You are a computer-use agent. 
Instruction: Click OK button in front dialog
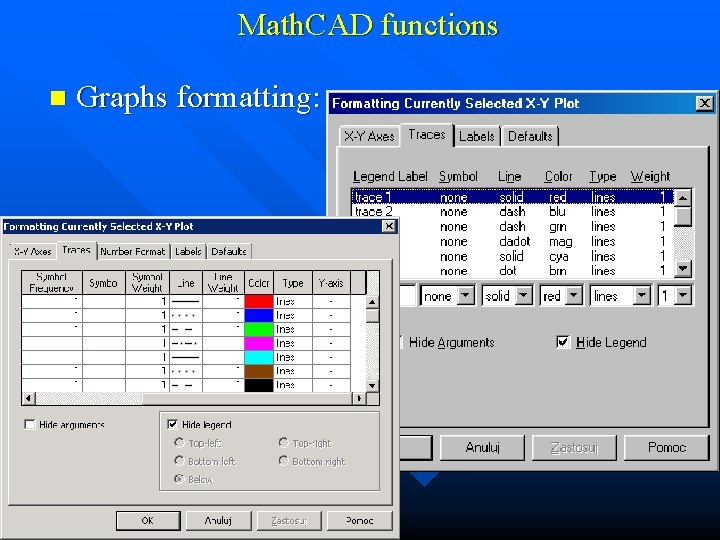pyautogui.click(x=148, y=521)
